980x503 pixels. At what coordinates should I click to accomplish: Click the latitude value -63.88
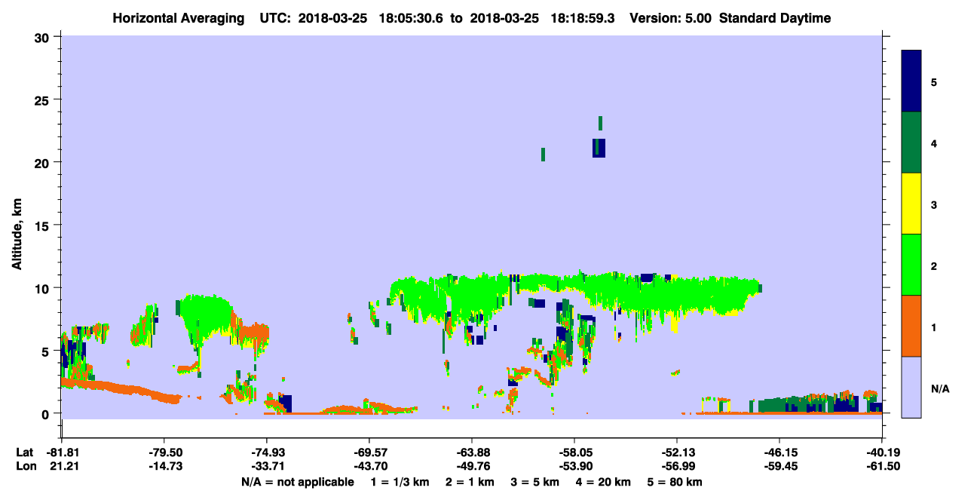471,452
